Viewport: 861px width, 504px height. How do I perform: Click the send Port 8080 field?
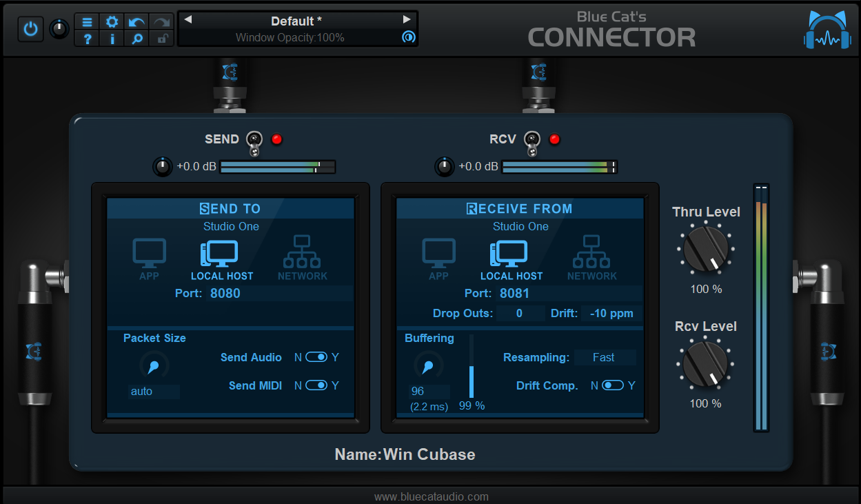point(278,294)
